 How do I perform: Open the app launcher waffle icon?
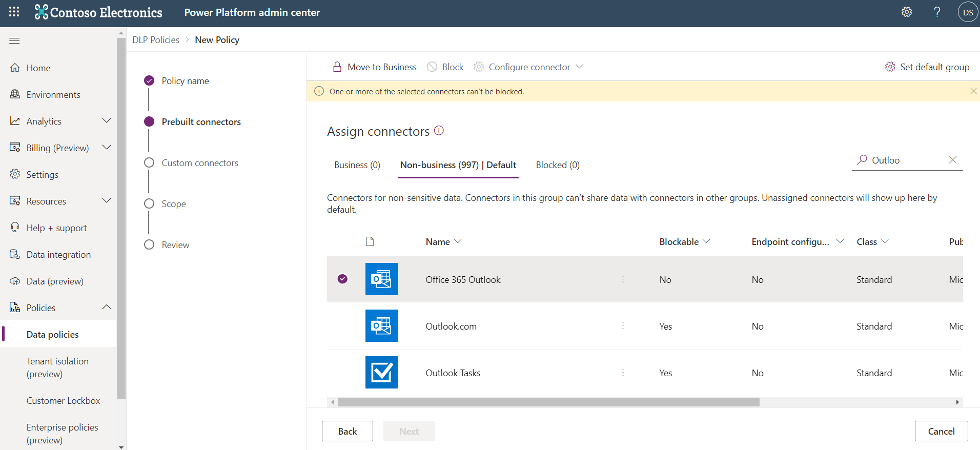[14, 12]
